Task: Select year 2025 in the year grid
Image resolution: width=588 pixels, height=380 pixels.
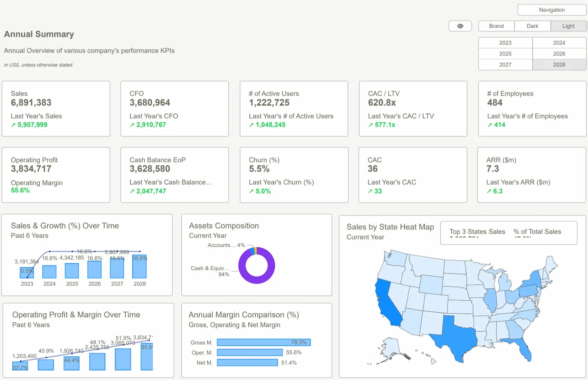Action: (505, 54)
